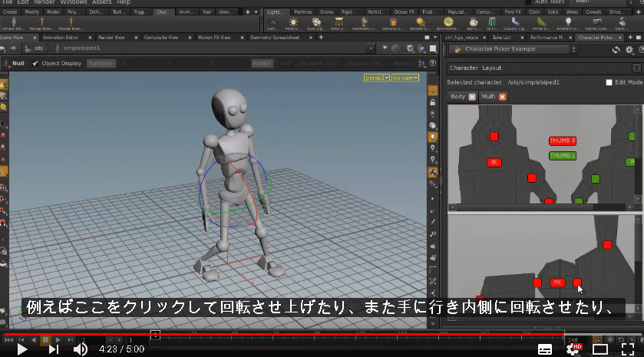The height and width of the screenshot is (357, 644).
Task: Click the pin flag icon in path bar
Action: (x=385, y=48)
